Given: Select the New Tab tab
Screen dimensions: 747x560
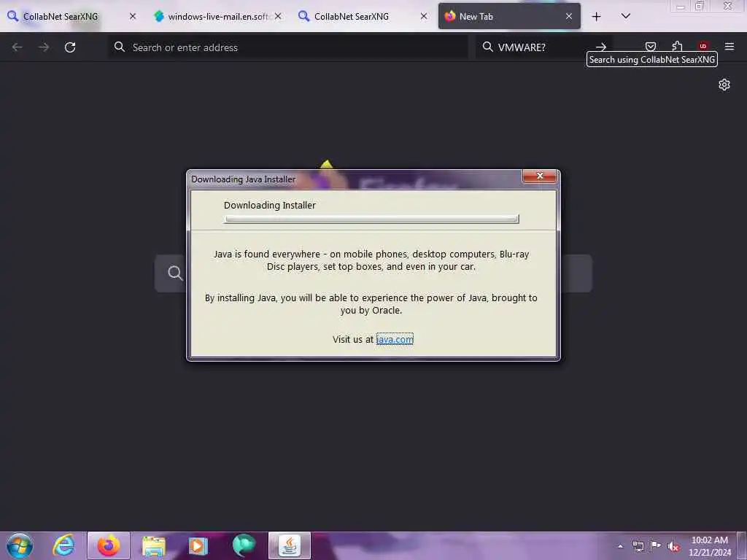Looking at the screenshot, I should 509,17.
